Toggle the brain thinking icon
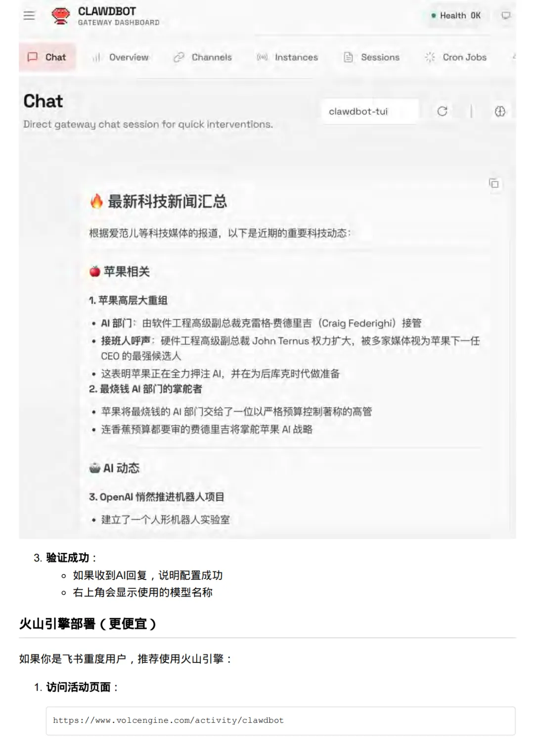Viewport: 534px width, 756px height. click(x=500, y=111)
